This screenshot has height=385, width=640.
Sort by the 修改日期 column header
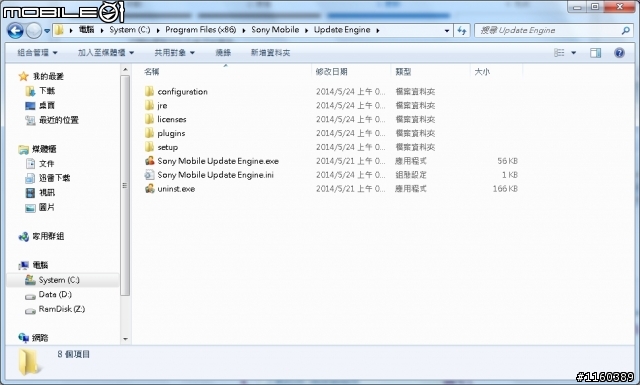[331, 72]
